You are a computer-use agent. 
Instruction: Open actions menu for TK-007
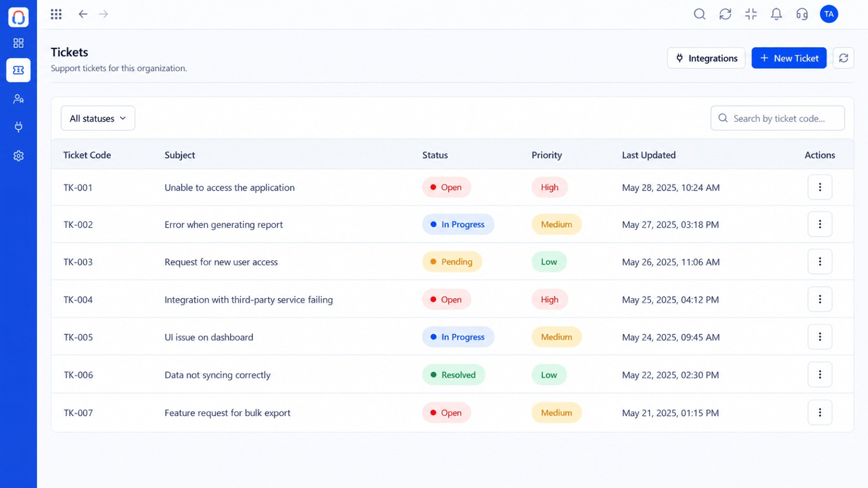pos(820,412)
